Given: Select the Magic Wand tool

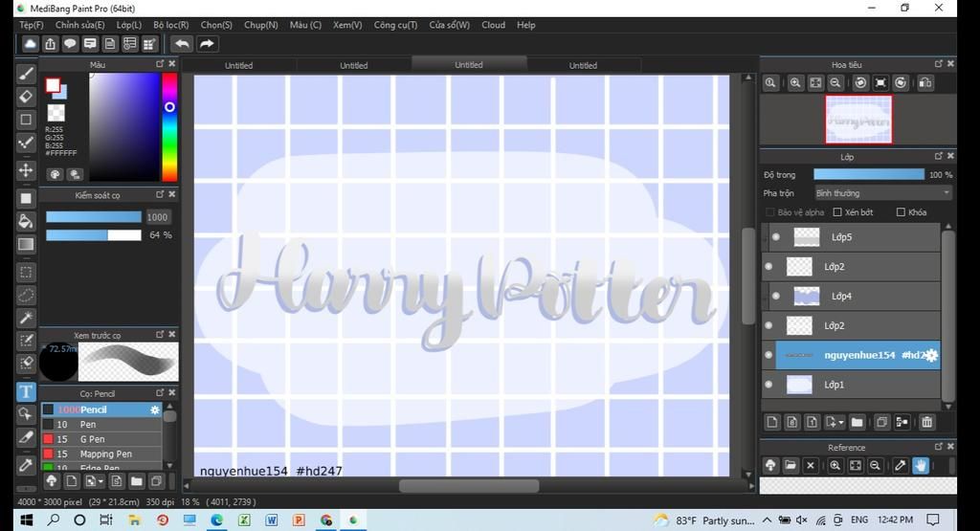Looking at the screenshot, I should tap(26, 318).
